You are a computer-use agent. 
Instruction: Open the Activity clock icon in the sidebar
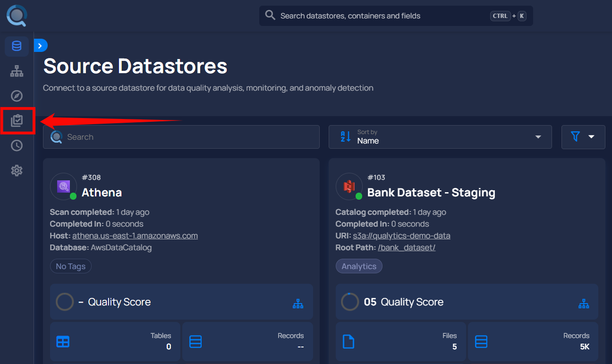click(17, 145)
